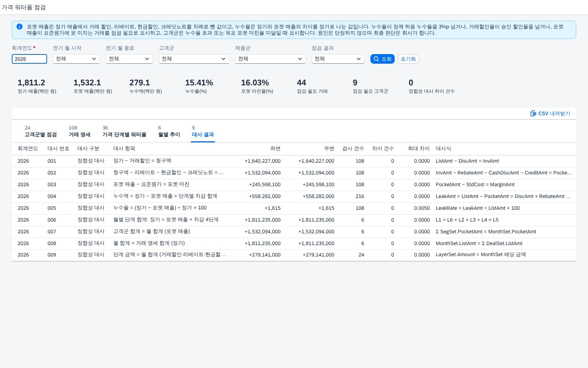Click the 1,532.1 포켓 매출 KPI value
This screenshot has width=588, height=368.
(x=87, y=83)
